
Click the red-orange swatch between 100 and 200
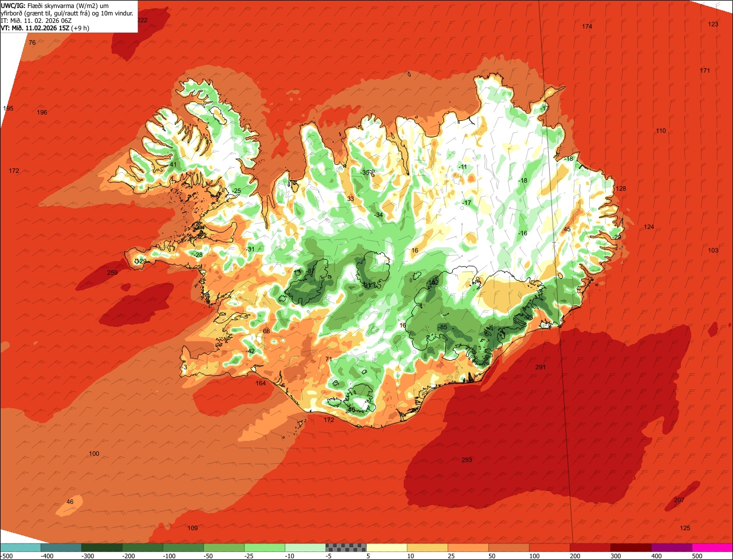pos(550,547)
